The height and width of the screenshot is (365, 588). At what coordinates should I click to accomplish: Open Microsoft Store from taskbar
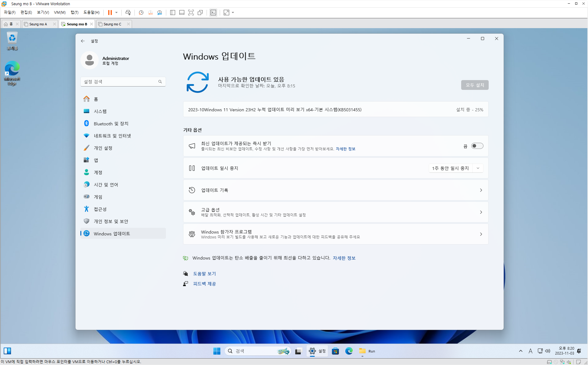click(335, 351)
